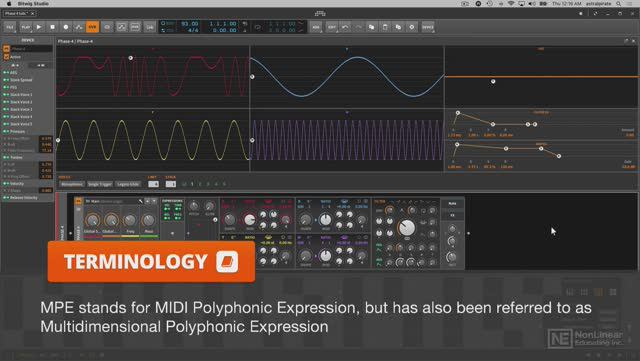Open the DEVICE menu button in toolbar
Screen dimensions: 640x361
click(428, 27)
